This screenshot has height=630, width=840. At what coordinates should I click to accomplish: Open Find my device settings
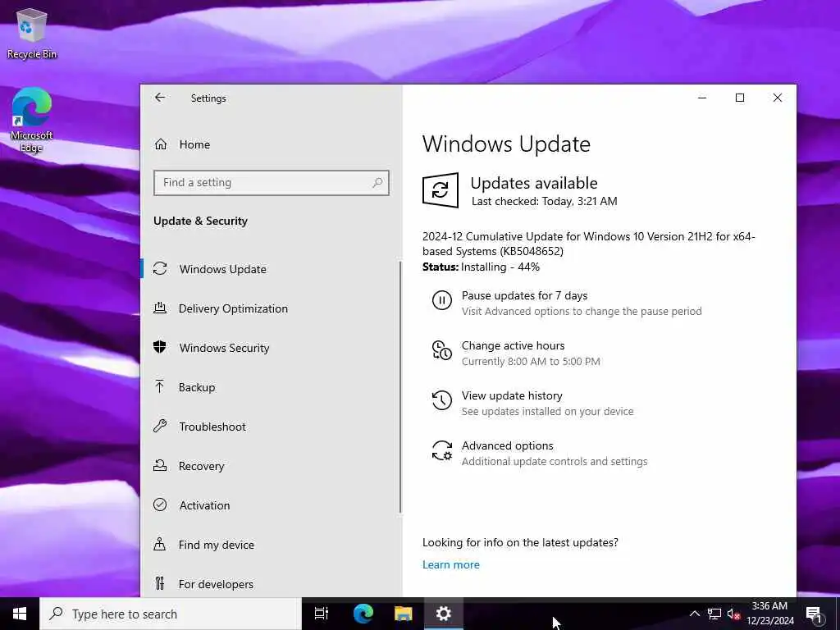[271, 545]
